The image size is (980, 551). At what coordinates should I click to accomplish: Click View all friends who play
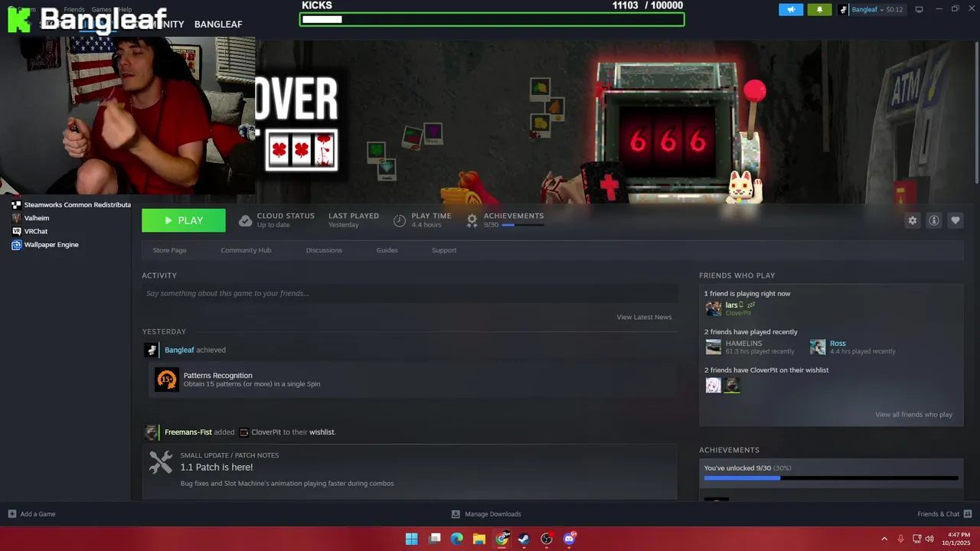click(914, 415)
